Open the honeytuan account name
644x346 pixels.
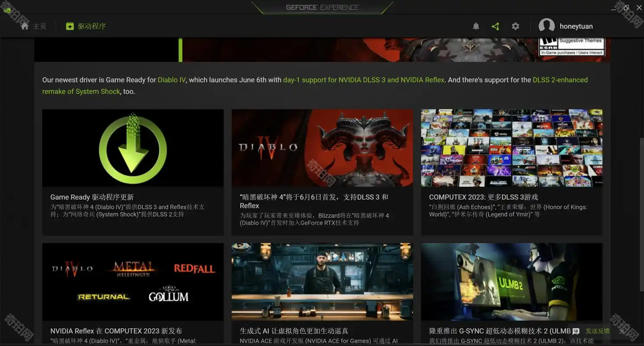[x=576, y=26]
